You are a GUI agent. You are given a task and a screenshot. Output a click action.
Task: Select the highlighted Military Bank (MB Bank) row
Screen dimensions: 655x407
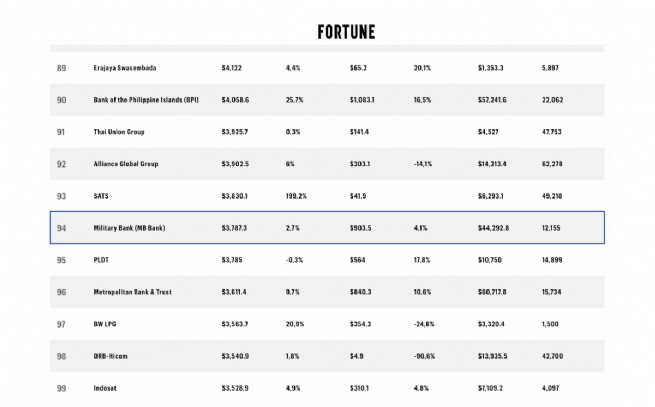129,228
